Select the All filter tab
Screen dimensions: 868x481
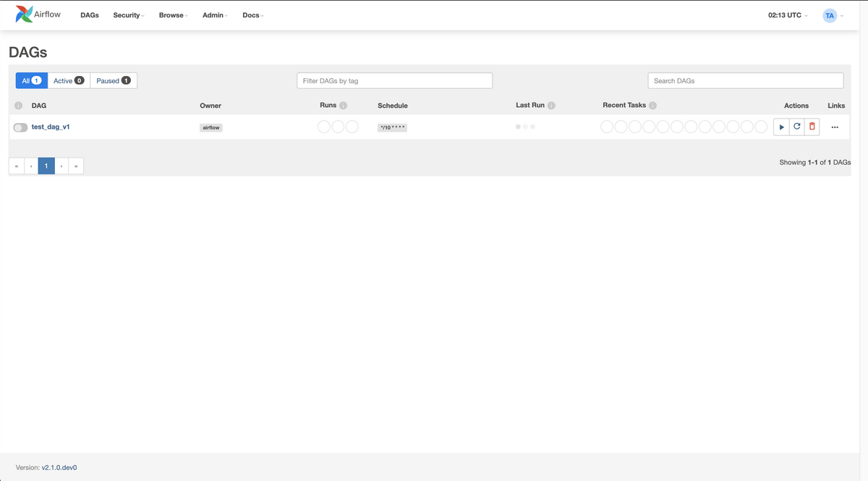(x=32, y=80)
